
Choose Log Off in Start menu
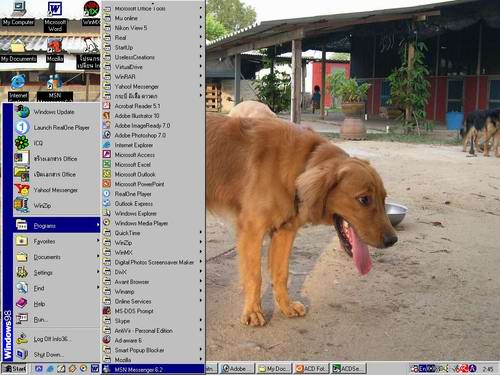[57, 339]
